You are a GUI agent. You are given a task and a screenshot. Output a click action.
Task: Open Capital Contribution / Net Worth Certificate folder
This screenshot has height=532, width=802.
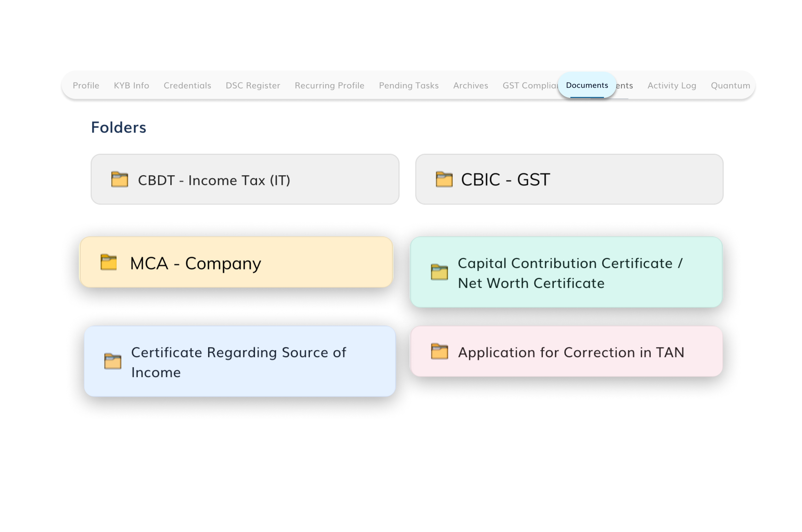tap(566, 272)
